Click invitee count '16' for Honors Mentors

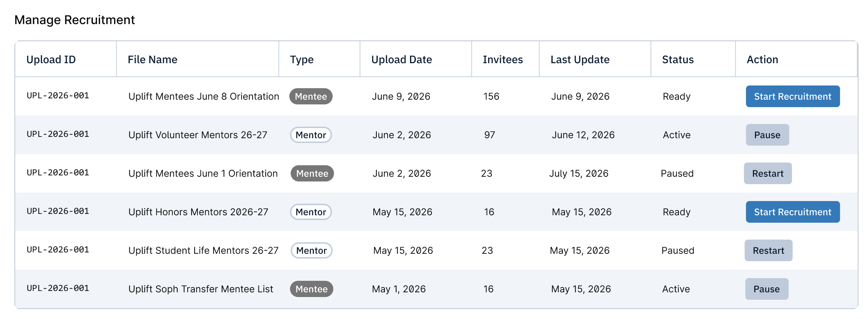tap(489, 212)
